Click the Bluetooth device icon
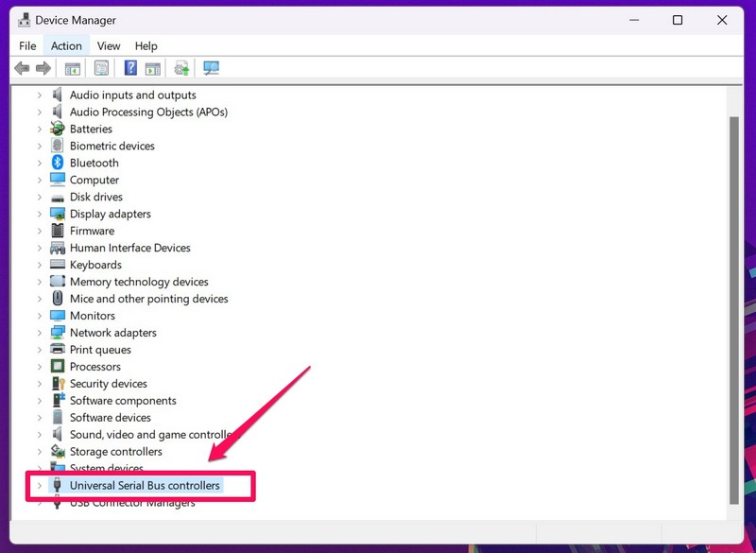The image size is (756, 553). tap(58, 163)
